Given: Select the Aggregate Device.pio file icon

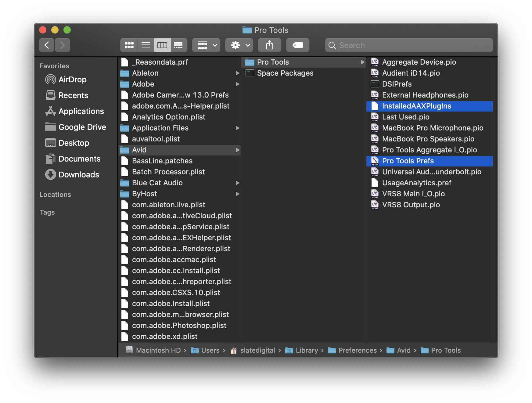Looking at the screenshot, I should [375, 62].
